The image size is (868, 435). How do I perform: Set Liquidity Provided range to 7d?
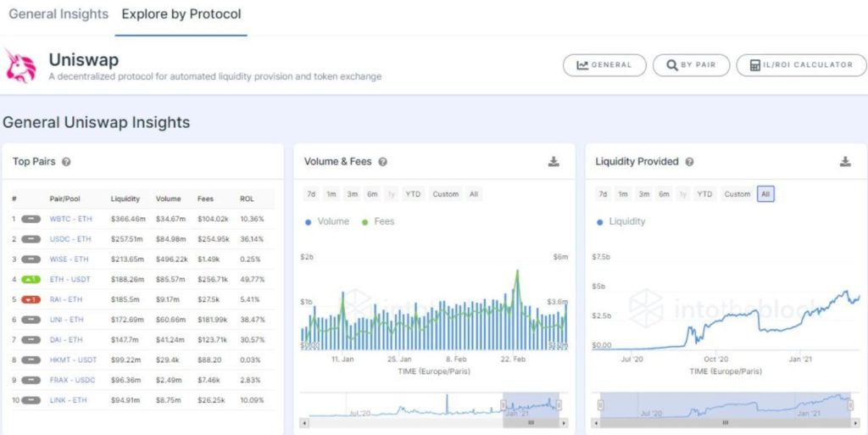(603, 194)
